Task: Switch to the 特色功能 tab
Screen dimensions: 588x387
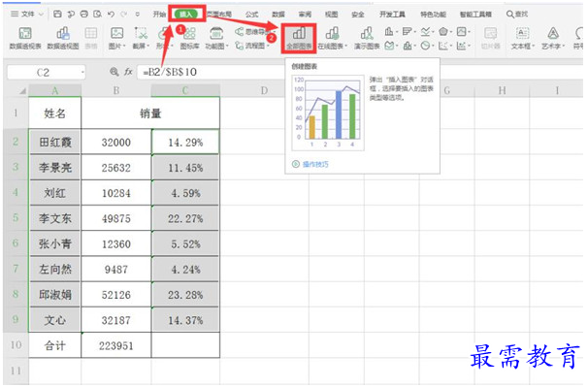Action: 433,15
